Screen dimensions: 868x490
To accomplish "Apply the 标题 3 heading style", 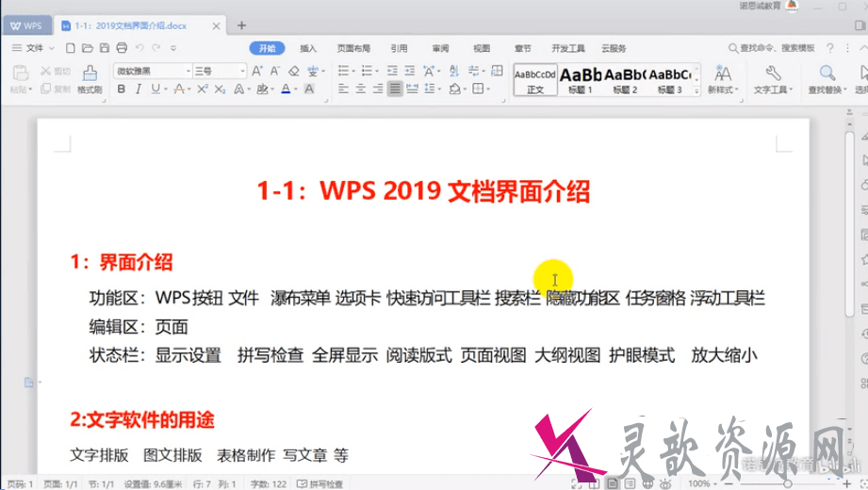I will tap(670, 80).
